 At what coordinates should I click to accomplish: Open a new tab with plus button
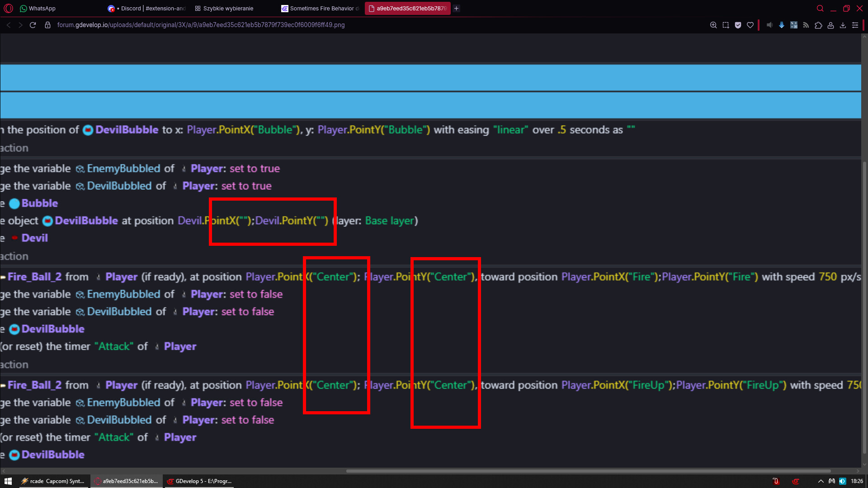click(x=457, y=8)
